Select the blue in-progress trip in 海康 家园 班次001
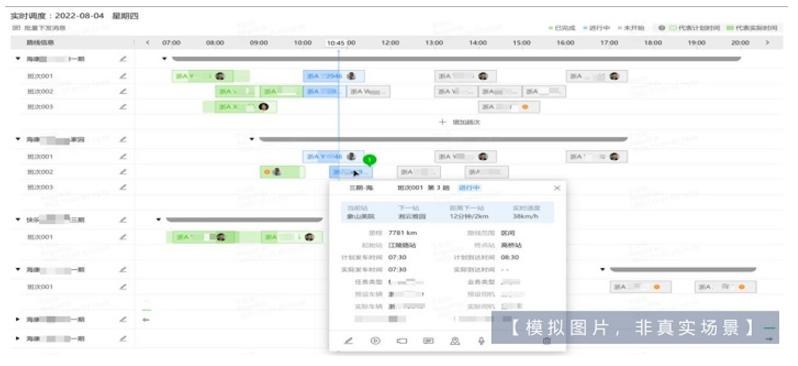Image resolution: width=798 pixels, height=366 pixels. click(333, 157)
